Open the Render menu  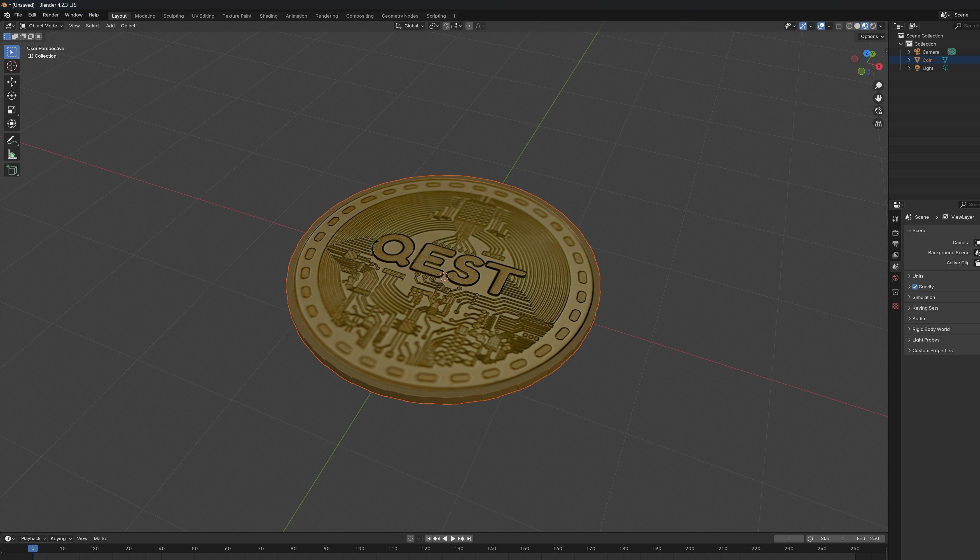pyautogui.click(x=50, y=15)
